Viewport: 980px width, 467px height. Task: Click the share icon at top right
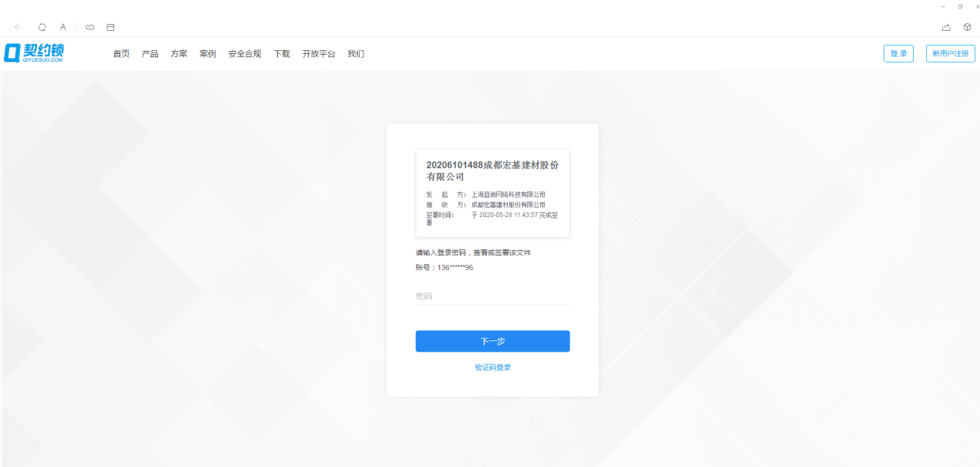click(946, 27)
